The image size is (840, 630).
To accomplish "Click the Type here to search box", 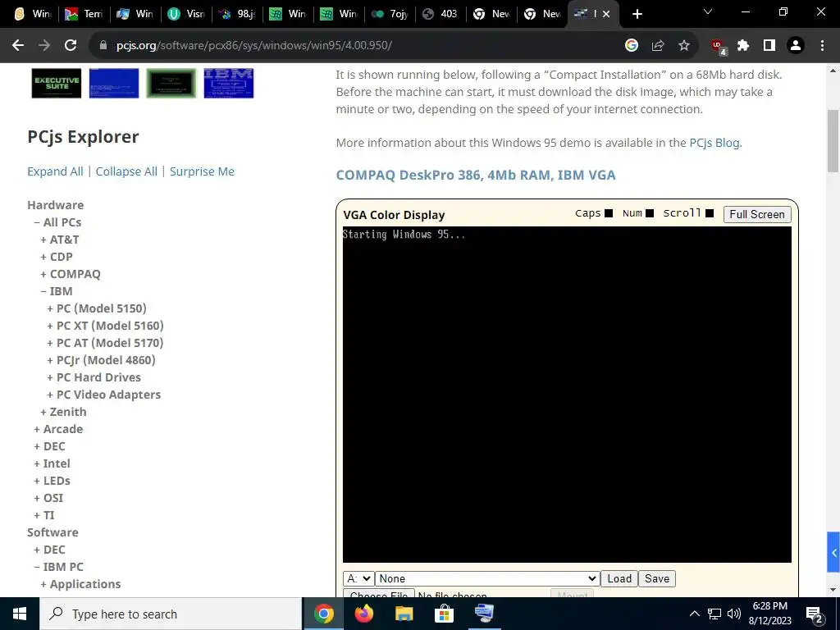I will click(171, 614).
